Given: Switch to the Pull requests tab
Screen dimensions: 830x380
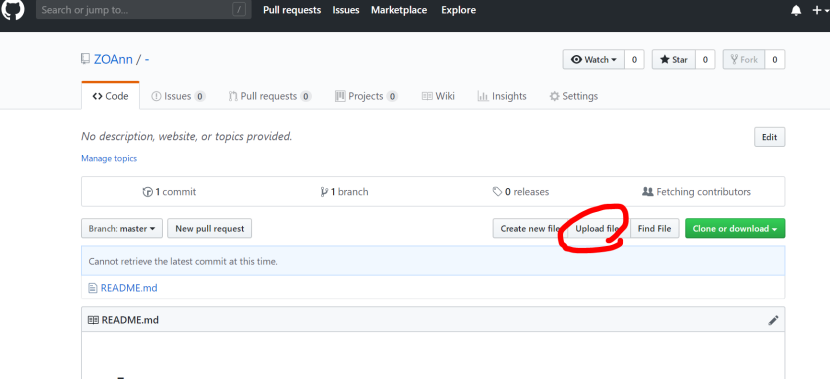Looking at the screenshot, I should (270, 96).
